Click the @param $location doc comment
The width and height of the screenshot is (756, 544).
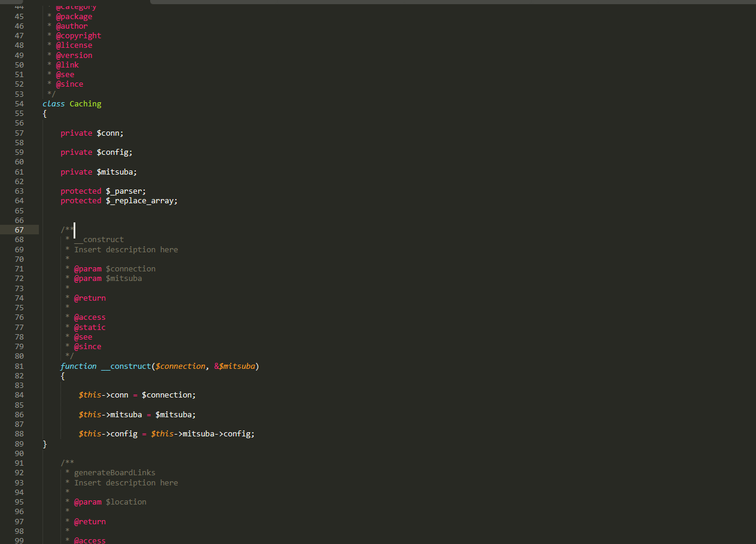coord(110,502)
